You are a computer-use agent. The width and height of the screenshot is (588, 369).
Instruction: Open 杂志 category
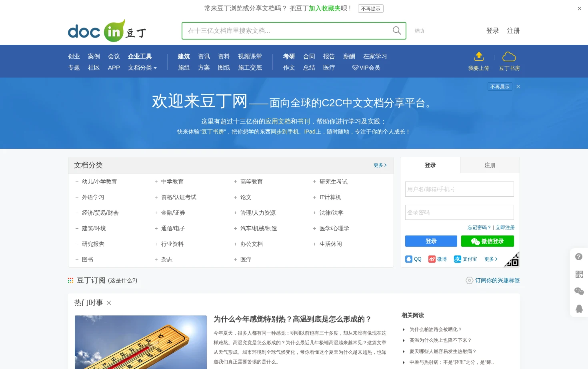pyautogui.click(x=167, y=259)
